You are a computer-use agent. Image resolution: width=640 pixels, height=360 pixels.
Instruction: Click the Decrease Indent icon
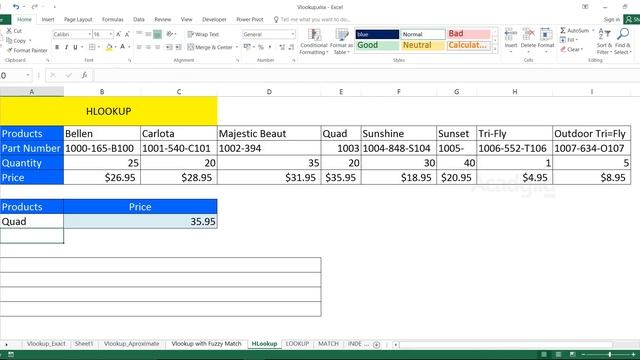pyautogui.click(x=169, y=47)
